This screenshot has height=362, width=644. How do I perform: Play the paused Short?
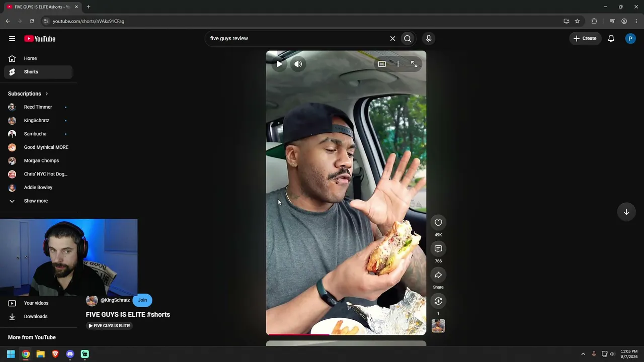[279, 64]
